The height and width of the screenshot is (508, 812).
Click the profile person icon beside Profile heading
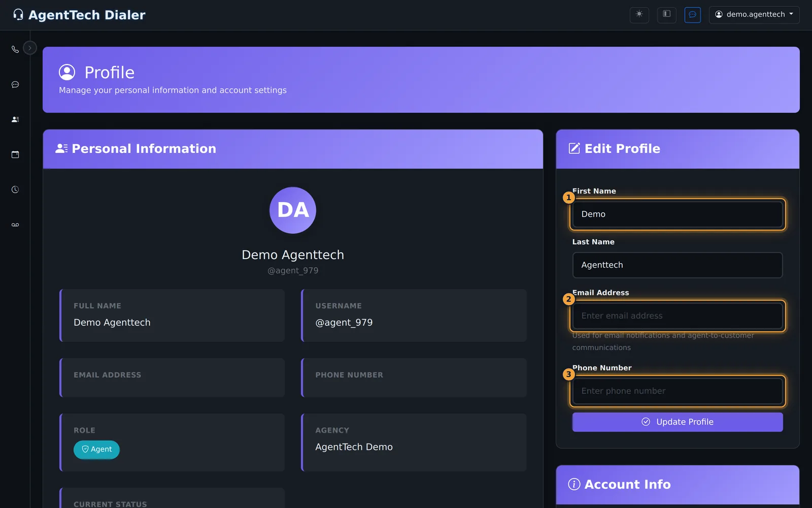coord(67,72)
